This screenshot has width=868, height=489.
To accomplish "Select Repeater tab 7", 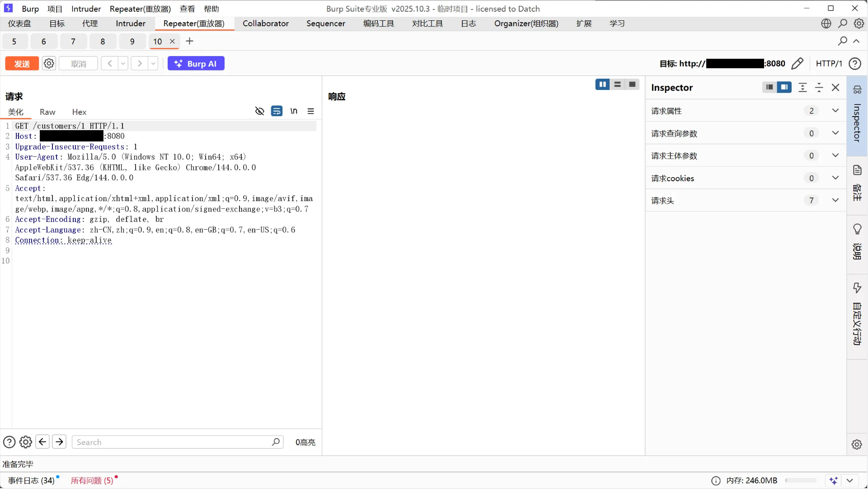I will [73, 42].
